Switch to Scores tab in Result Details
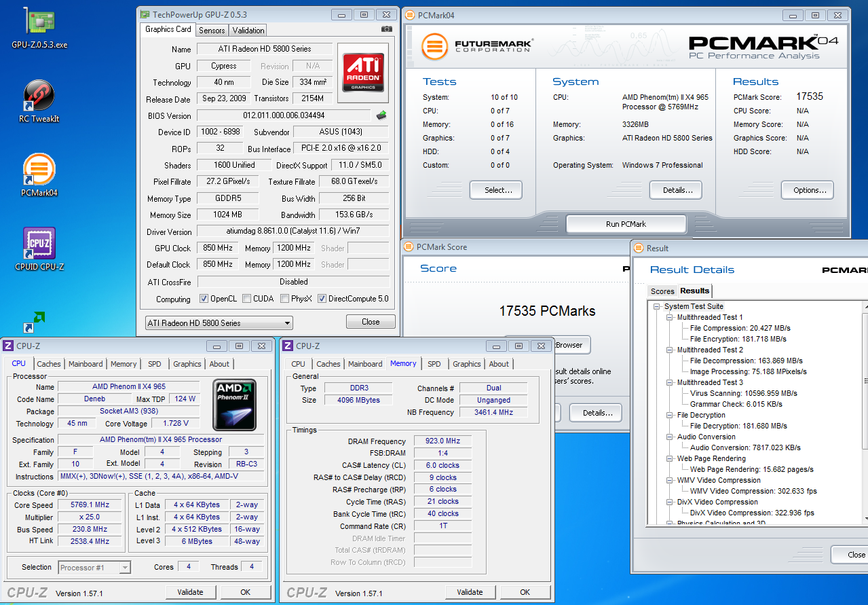The width and height of the screenshot is (868, 605). pos(662,291)
